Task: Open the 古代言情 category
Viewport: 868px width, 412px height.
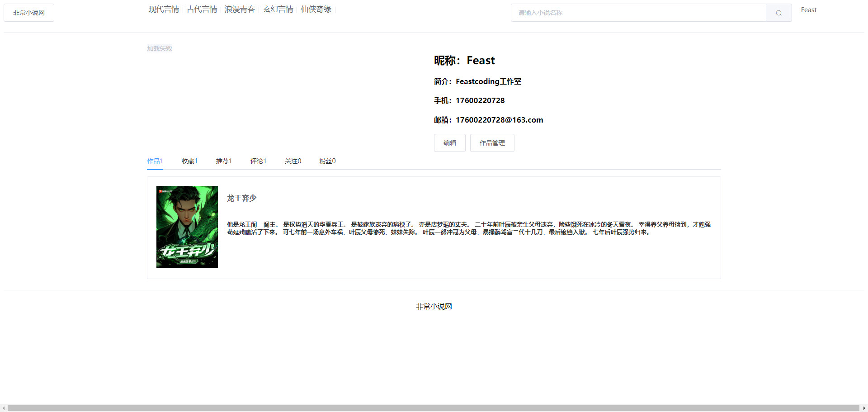Action: (x=202, y=9)
